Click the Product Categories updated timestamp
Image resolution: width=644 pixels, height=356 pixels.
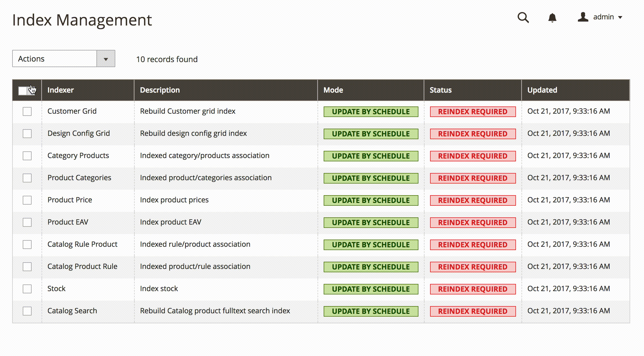point(569,178)
